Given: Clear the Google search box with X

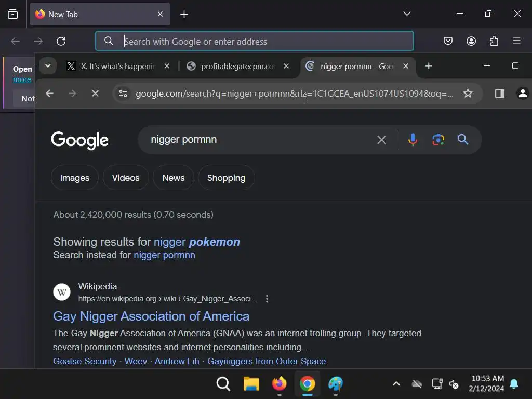Looking at the screenshot, I should pos(381,140).
